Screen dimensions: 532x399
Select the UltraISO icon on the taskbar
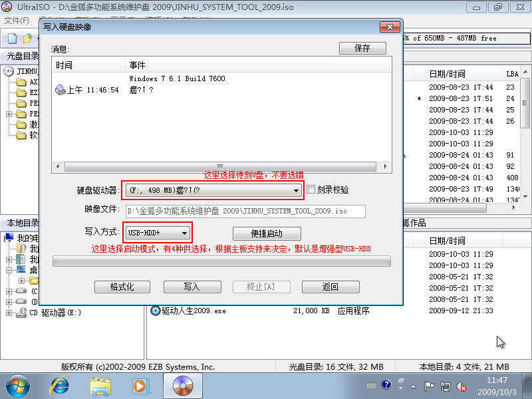182,385
